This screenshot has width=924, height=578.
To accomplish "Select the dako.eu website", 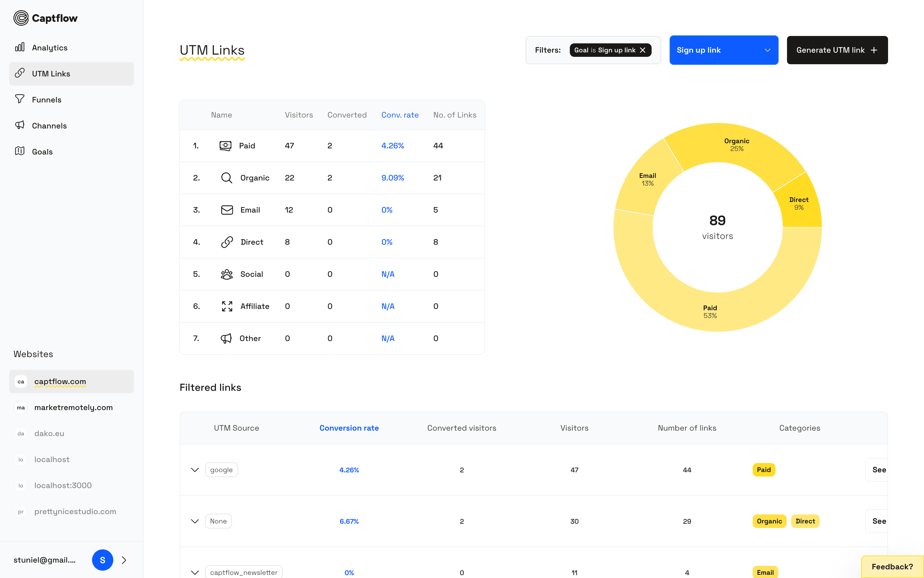I will pyautogui.click(x=72, y=433).
